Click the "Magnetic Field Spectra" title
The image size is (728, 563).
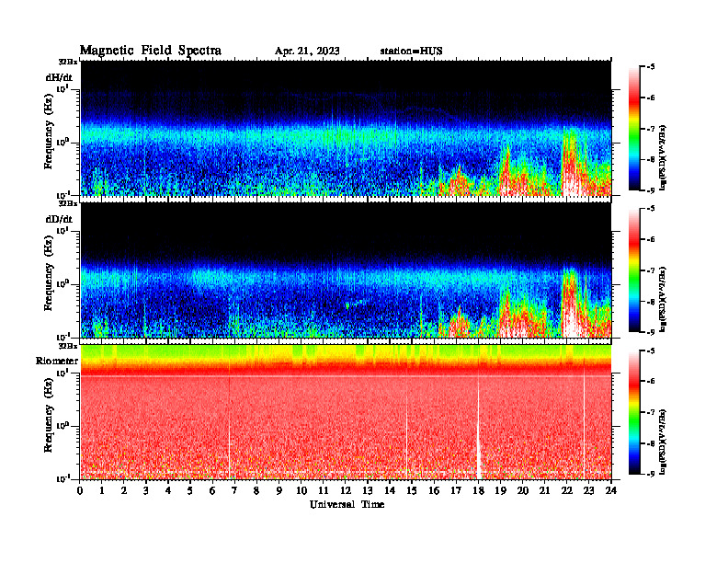click(x=151, y=51)
